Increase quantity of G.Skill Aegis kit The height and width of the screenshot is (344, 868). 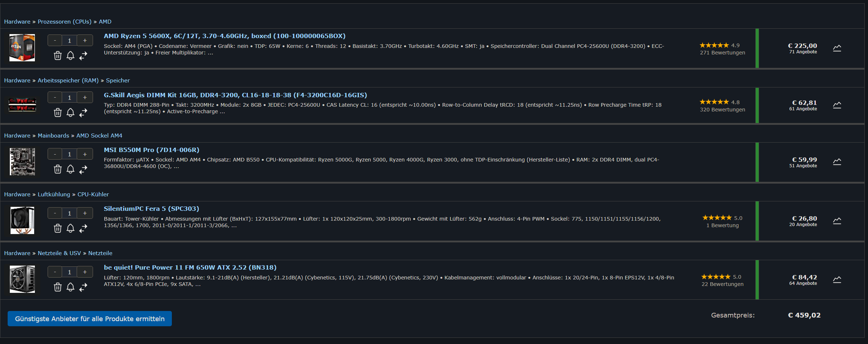[85, 97]
